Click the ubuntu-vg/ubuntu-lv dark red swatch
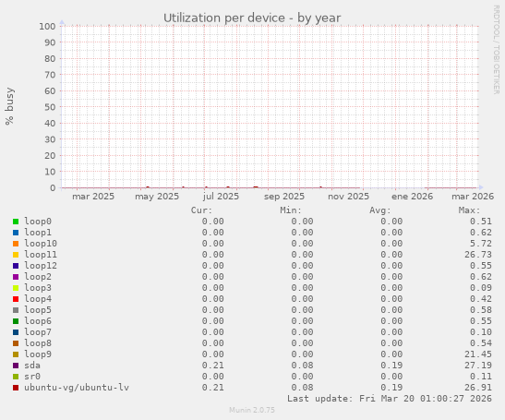Screen dimensions: 505x420 tap(16, 388)
